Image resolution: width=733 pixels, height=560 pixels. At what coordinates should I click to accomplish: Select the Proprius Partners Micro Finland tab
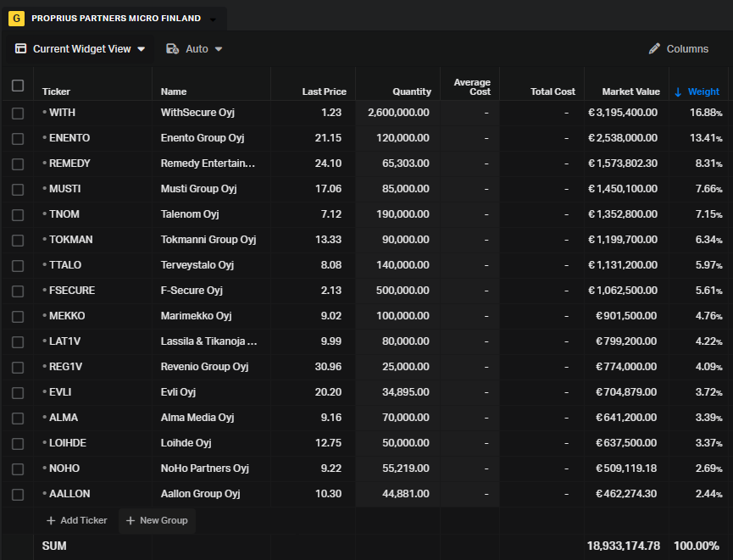[116, 18]
